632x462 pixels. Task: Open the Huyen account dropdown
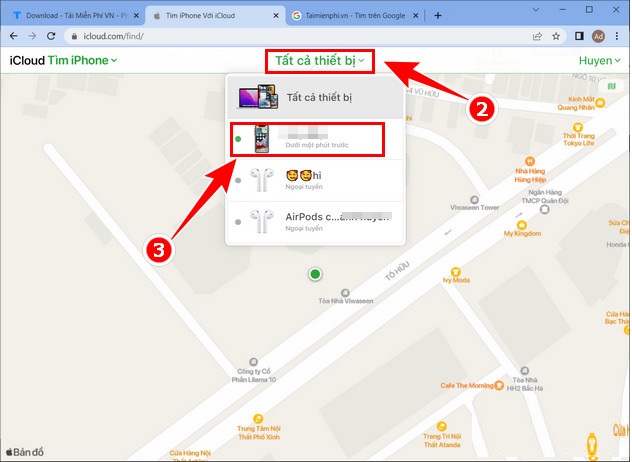click(x=599, y=61)
